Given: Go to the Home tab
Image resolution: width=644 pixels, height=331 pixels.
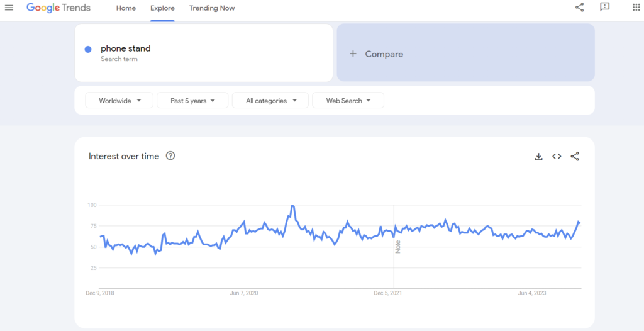Looking at the screenshot, I should click(126, 8).
